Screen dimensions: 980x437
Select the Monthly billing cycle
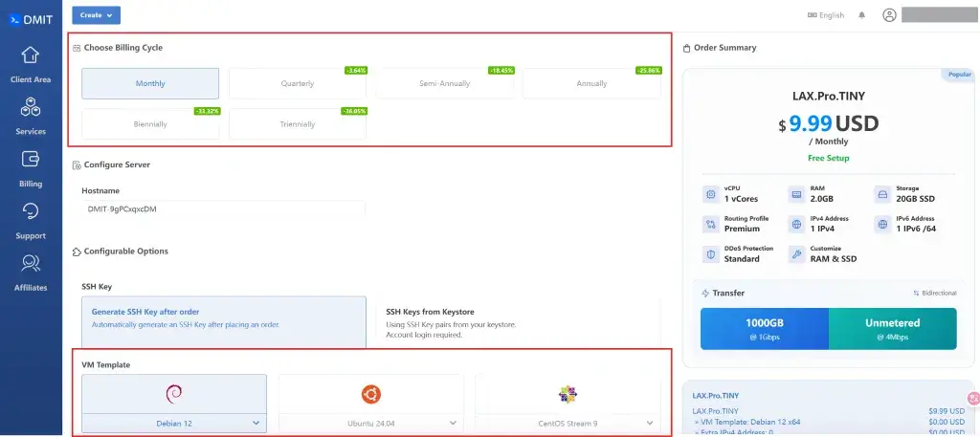[x=150, y=84]
